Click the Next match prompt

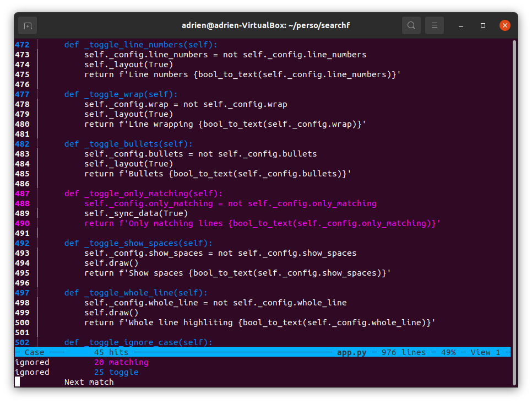[88, 381]
